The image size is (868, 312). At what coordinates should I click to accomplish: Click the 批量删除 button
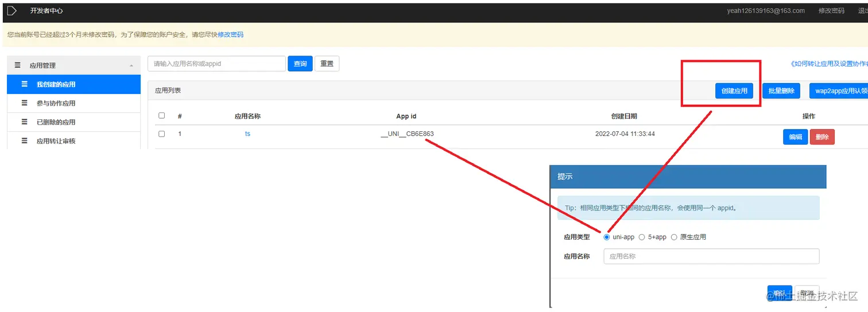(x=781, y=91)
